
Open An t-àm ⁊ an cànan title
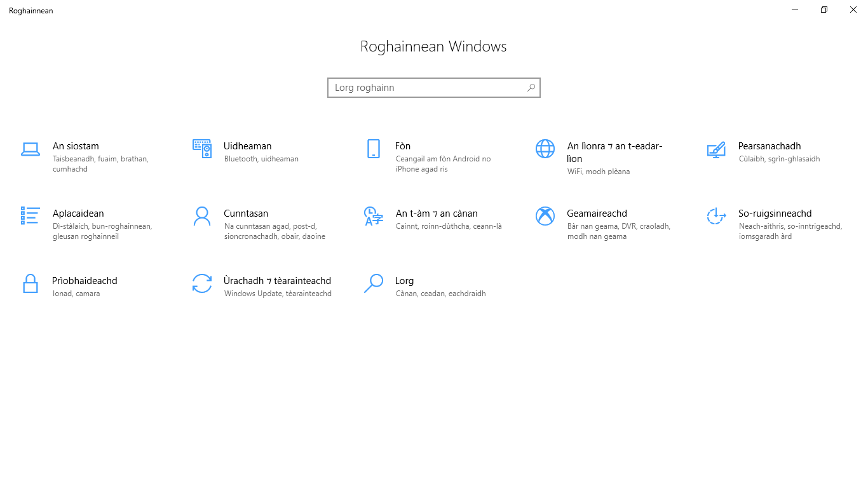(x=437, y=213)
